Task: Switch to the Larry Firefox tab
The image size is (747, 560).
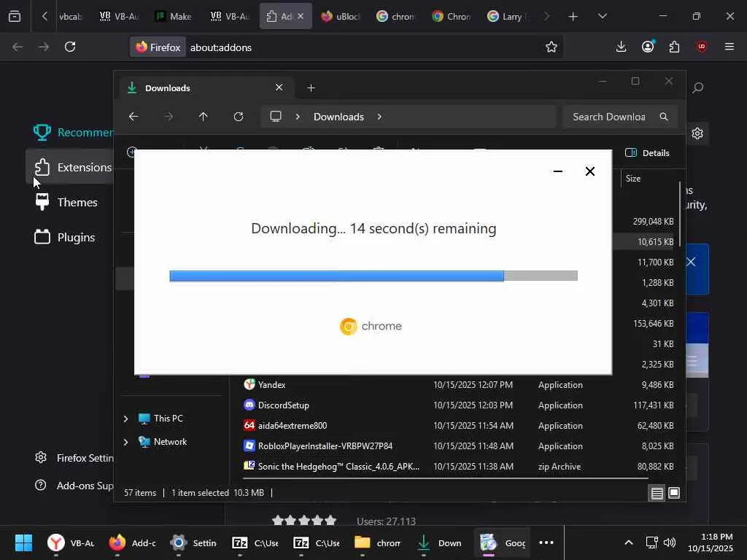Action: 507,17
